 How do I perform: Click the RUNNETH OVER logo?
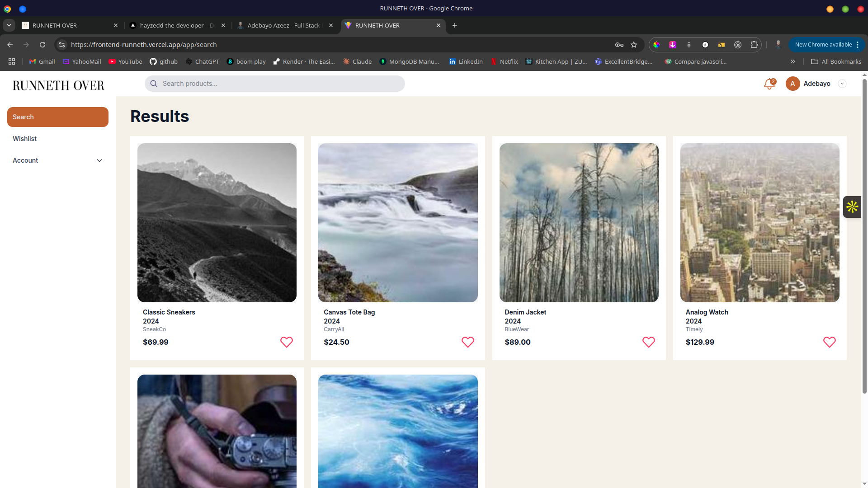point(58,85)
